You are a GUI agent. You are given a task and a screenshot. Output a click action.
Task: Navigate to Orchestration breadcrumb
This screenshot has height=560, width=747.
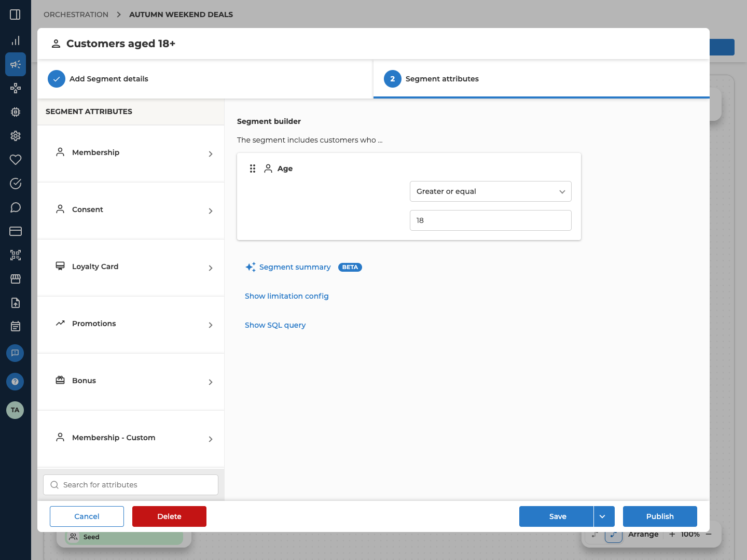tap(76, 15)
